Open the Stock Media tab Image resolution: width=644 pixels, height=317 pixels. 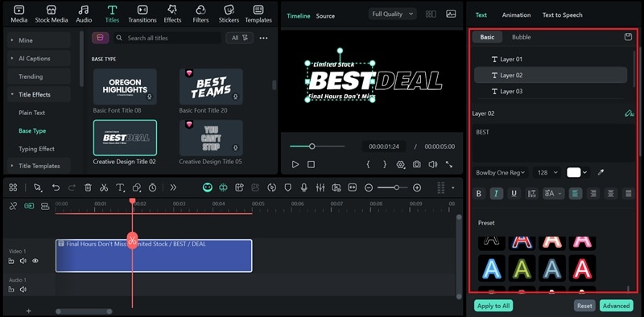point(52,14)
